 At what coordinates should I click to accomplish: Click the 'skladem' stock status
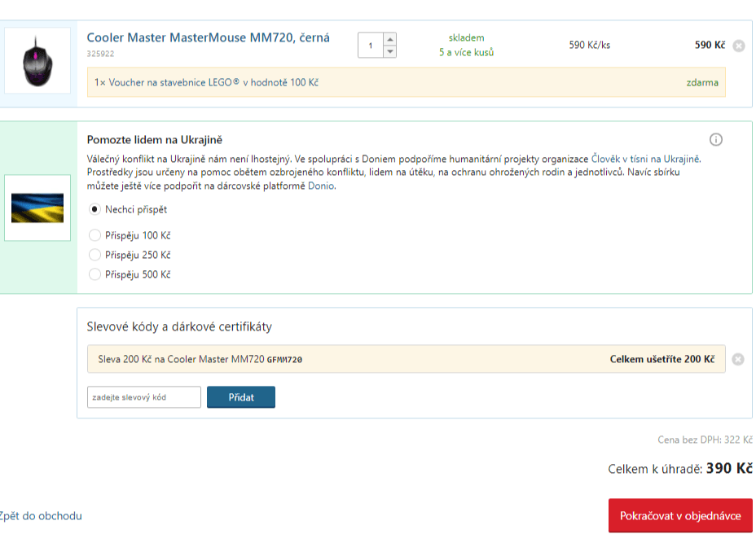click(466, 37)
